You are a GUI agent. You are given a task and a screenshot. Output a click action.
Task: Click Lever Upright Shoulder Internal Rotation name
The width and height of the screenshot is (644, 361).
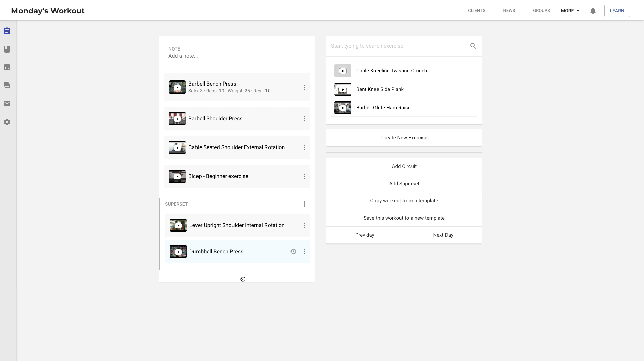click(x=237, y=225)
